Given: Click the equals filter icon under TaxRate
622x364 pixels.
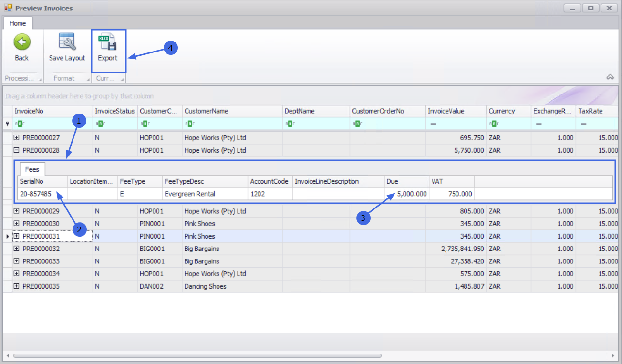Looking at the screenshot, I should pyautogui.click(x=583, y=124).
